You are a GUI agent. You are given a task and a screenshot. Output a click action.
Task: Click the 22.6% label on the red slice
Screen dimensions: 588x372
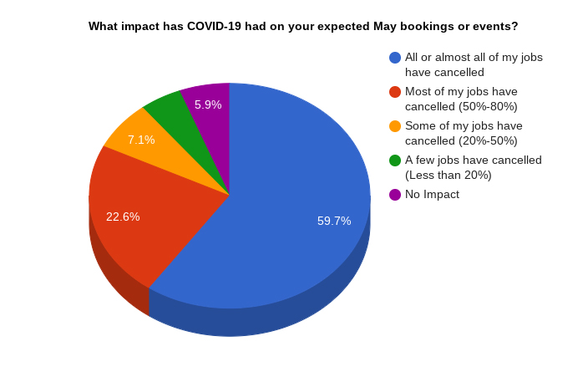click(x=123, y=217)
